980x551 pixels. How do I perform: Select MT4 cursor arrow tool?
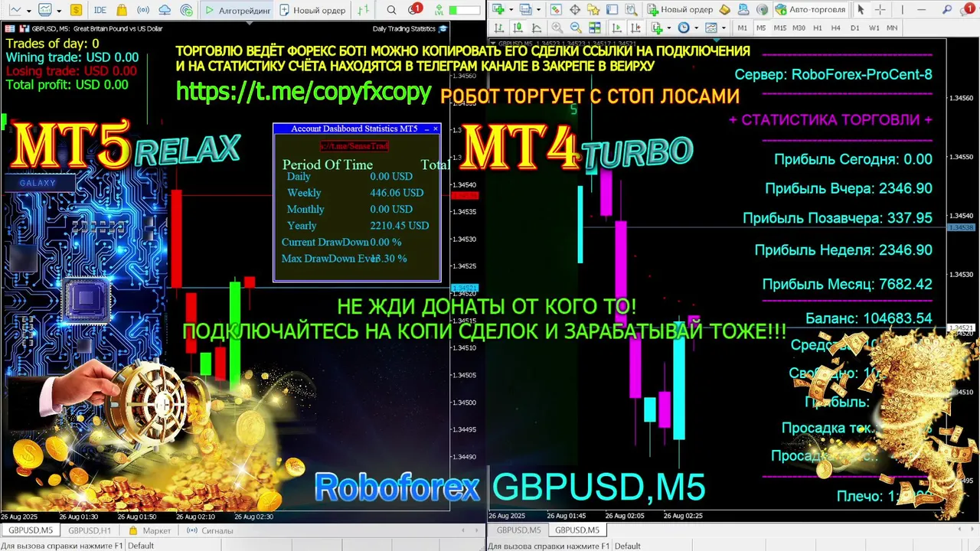tap(861, 9)
